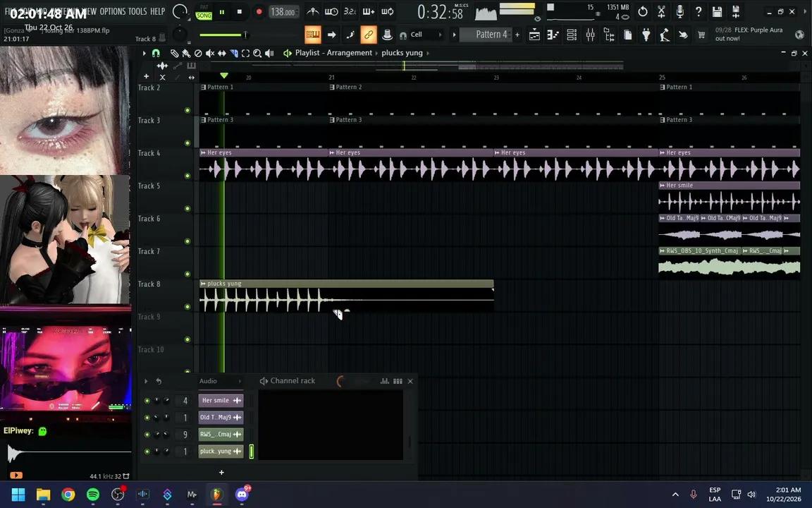Click the white right-arrow auto-scroll icon
The height and width of the screenshot is (508, 812).
pos(332,35)
